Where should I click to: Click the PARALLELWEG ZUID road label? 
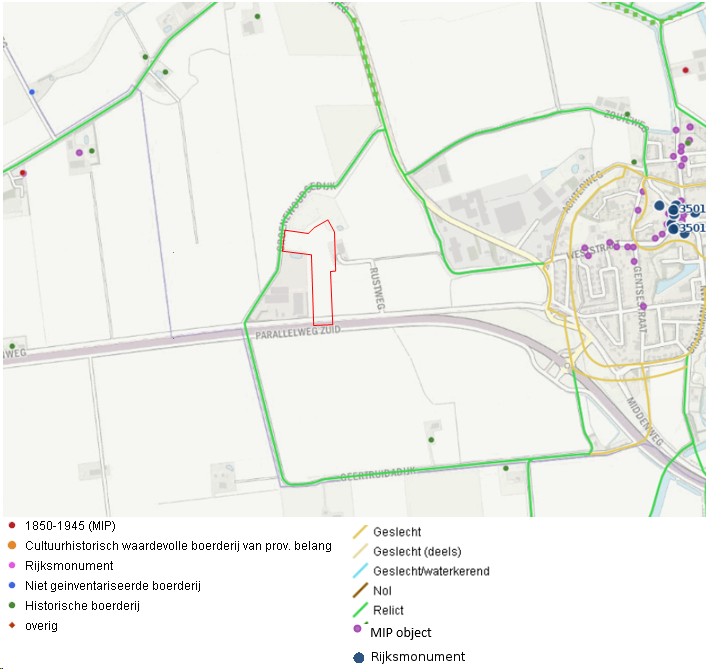tap(298, 333)
